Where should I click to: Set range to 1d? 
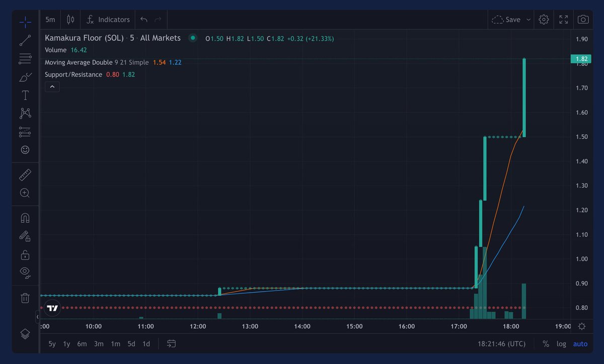(x=146, y=344)
